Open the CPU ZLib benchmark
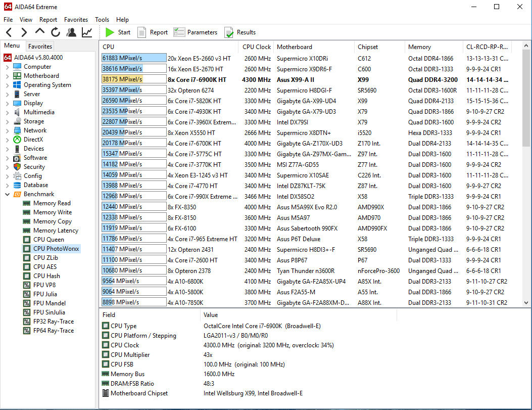The image size is (532, 410). pyautogui.click(x=45, y=258)
